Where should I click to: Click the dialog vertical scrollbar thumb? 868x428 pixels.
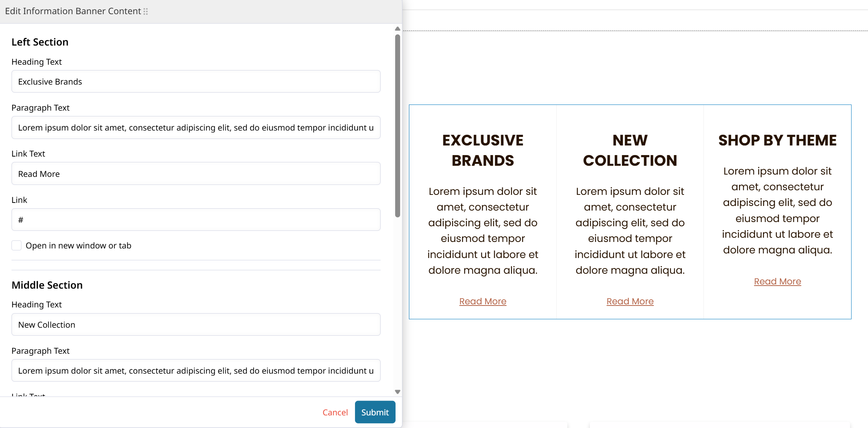click(x=397, y=126)
